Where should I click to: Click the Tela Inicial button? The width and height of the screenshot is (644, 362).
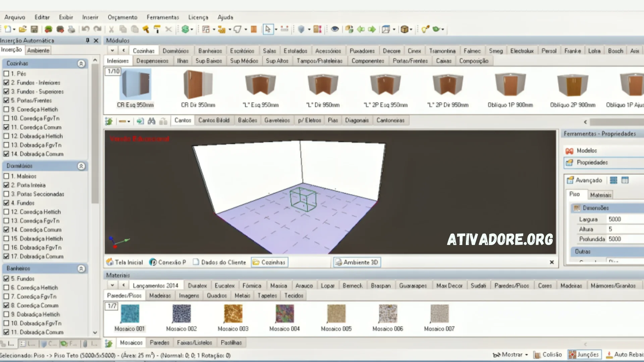tap(124, 262)
